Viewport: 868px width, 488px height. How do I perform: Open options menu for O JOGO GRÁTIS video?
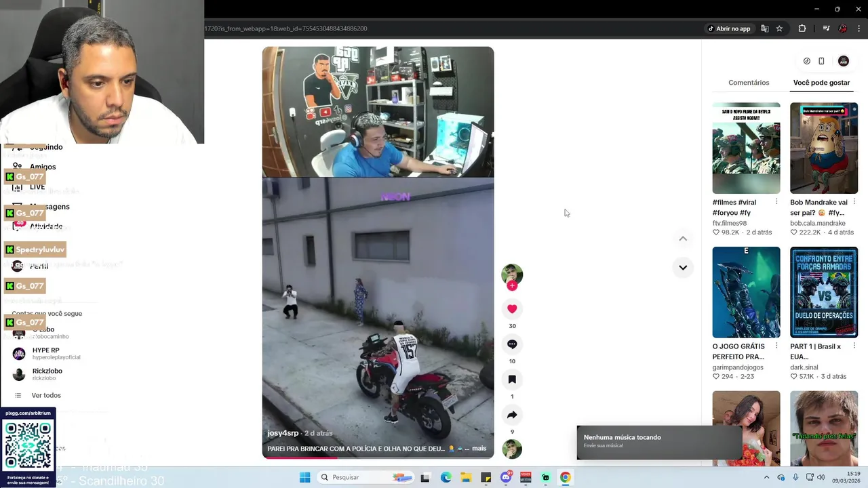tap(776, 346)
